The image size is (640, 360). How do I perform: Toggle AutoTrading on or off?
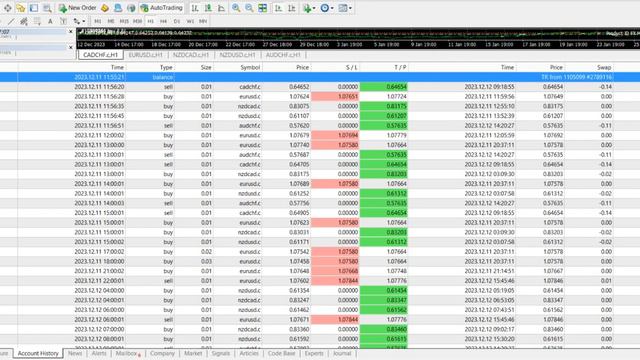[161, 8]
